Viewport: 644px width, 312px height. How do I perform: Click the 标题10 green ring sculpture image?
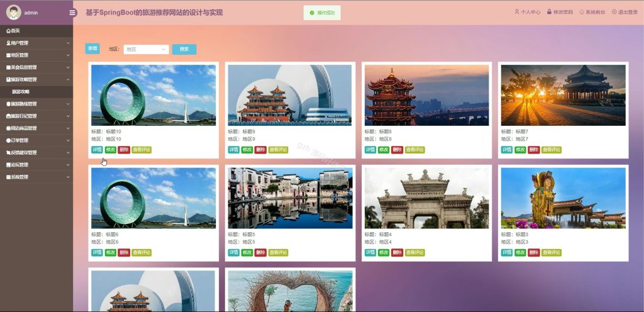pos(153,95)
